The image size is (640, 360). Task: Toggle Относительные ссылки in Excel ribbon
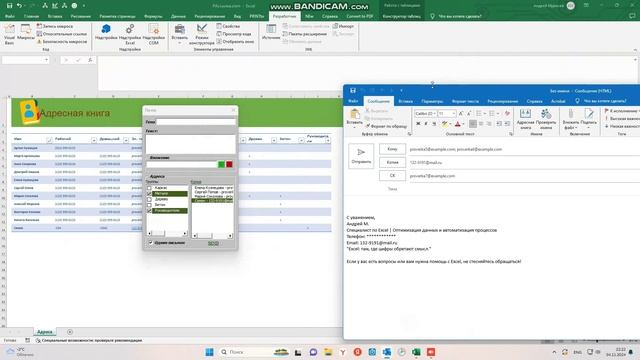tap(62, 34)
